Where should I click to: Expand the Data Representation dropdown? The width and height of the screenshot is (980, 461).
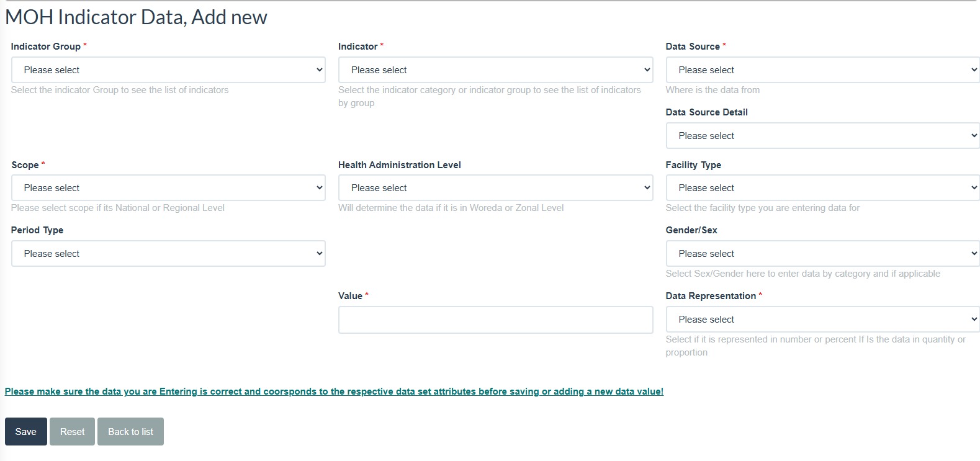coord(822,320)
